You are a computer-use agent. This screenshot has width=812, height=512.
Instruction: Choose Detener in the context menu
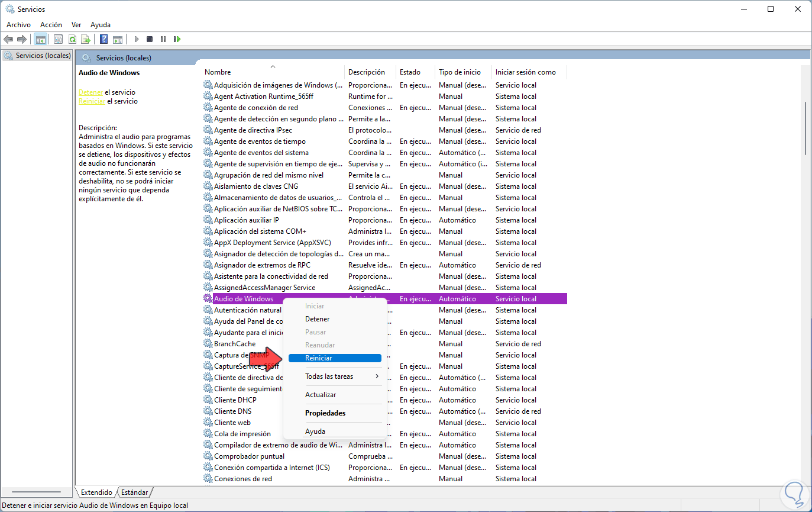pos(335,319)
